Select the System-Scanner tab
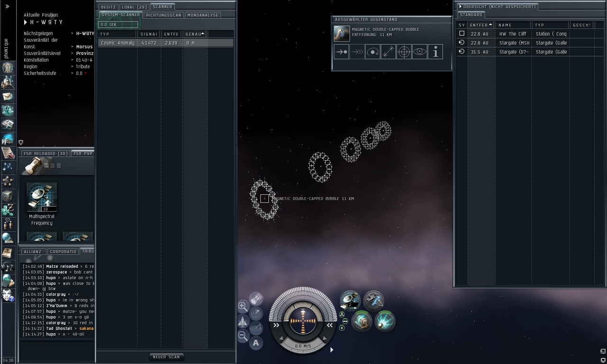 [120, 15]
